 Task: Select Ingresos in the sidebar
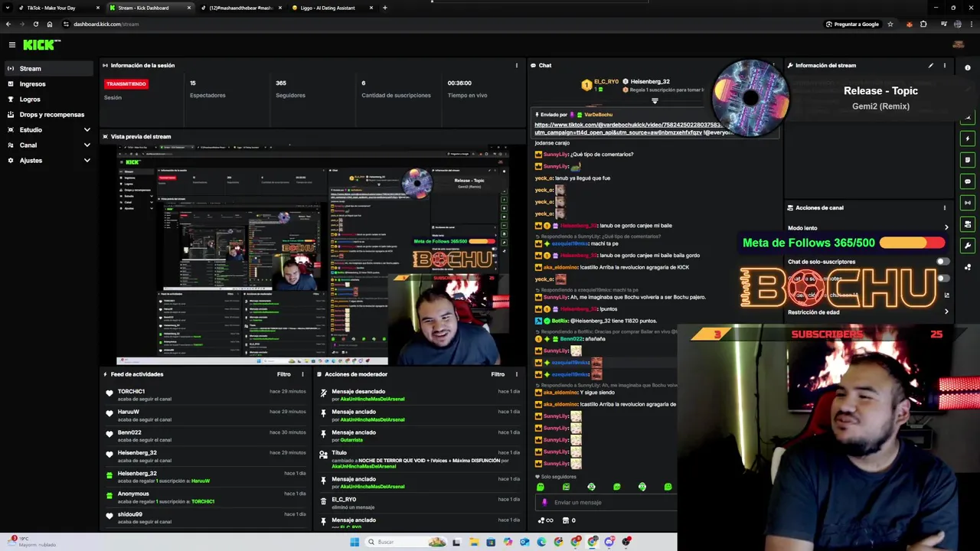pos(47,83)
